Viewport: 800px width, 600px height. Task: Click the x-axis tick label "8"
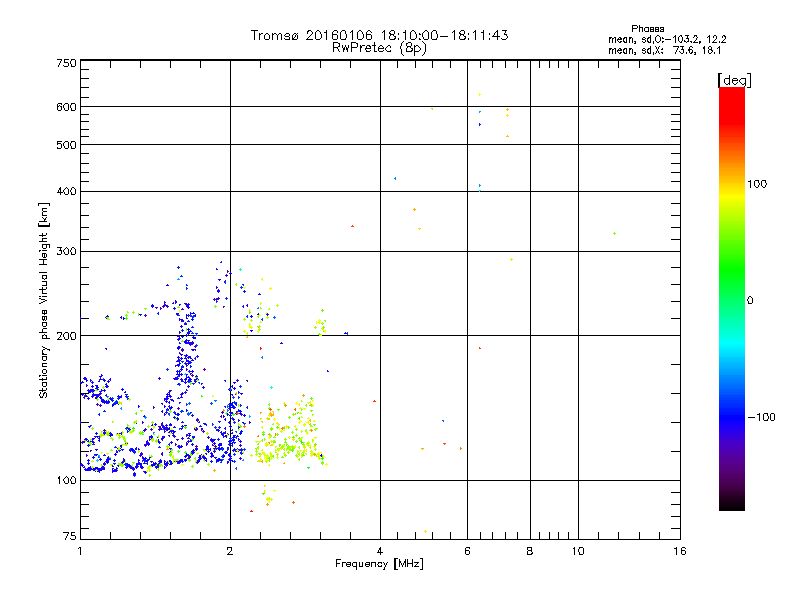[530, 551]
